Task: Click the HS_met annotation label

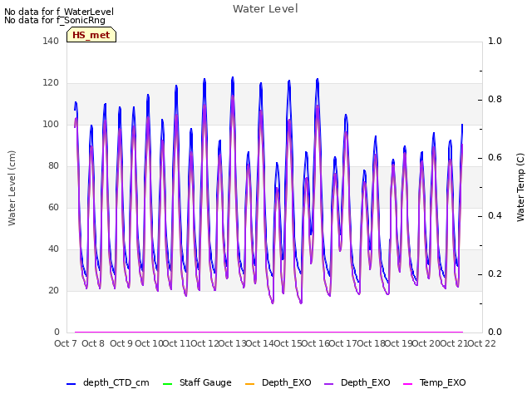Action: coord(91,35)
